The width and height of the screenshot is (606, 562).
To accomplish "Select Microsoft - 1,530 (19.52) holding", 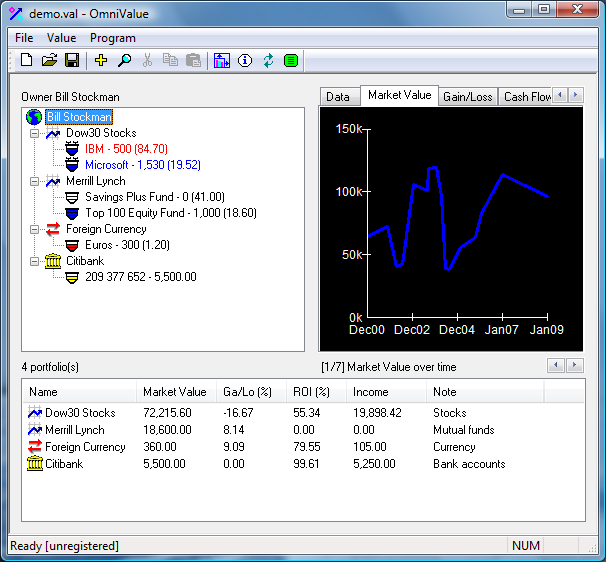I will 143,165.
